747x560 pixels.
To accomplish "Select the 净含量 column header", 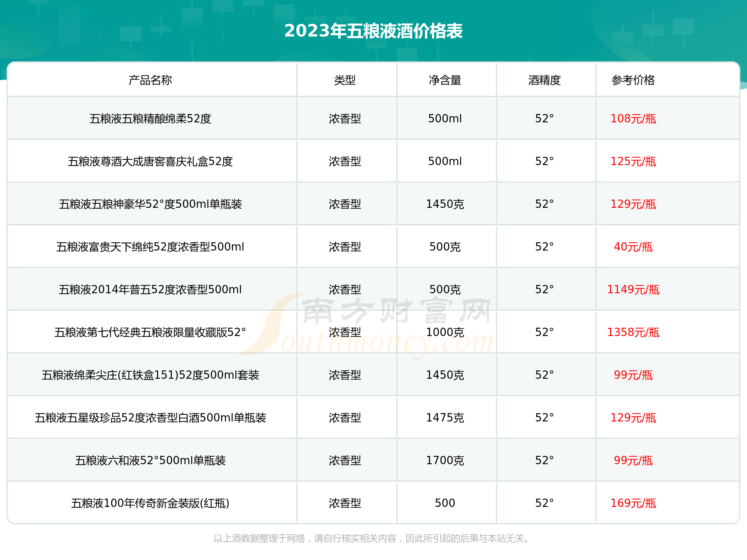I will coord(445,80).
